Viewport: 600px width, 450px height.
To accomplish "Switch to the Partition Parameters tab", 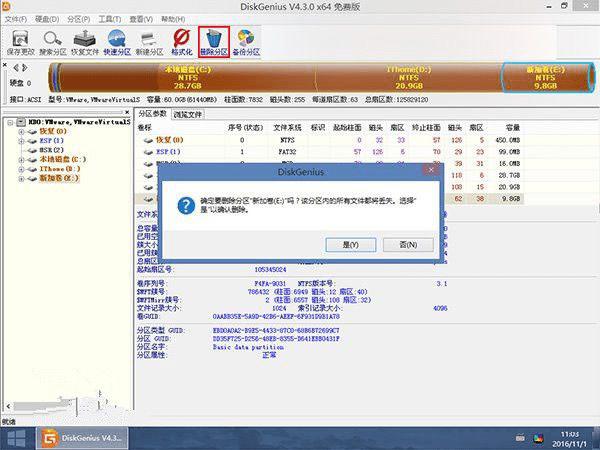I will [x=152, y=114].
